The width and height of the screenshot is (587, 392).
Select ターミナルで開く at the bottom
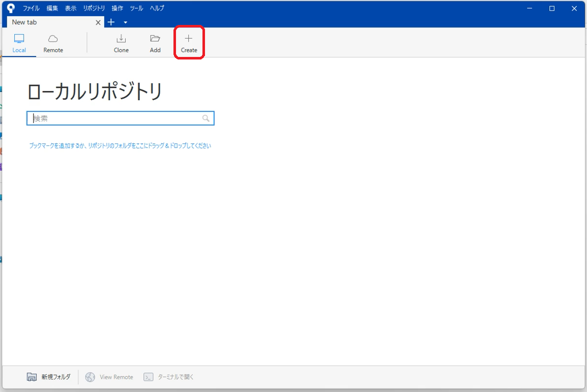click(x=168, y=377)
